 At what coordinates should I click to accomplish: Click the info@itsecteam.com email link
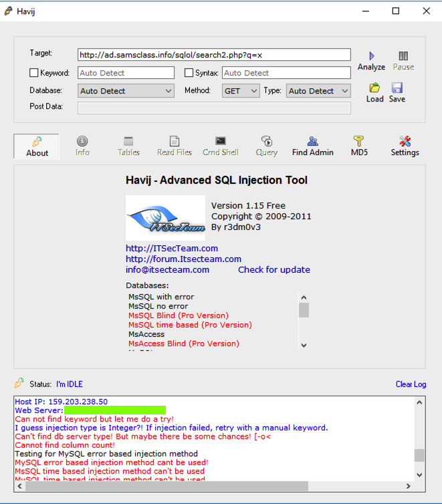(x=167, y=269)
